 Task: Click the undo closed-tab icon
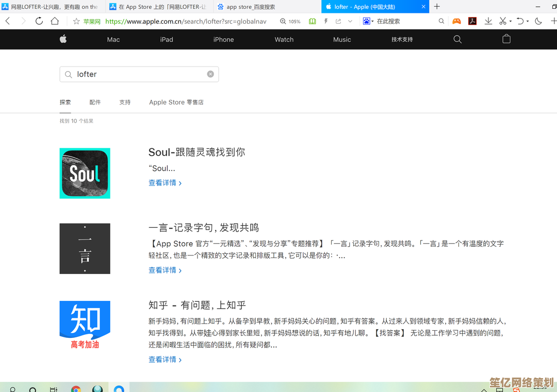point(520,21)
